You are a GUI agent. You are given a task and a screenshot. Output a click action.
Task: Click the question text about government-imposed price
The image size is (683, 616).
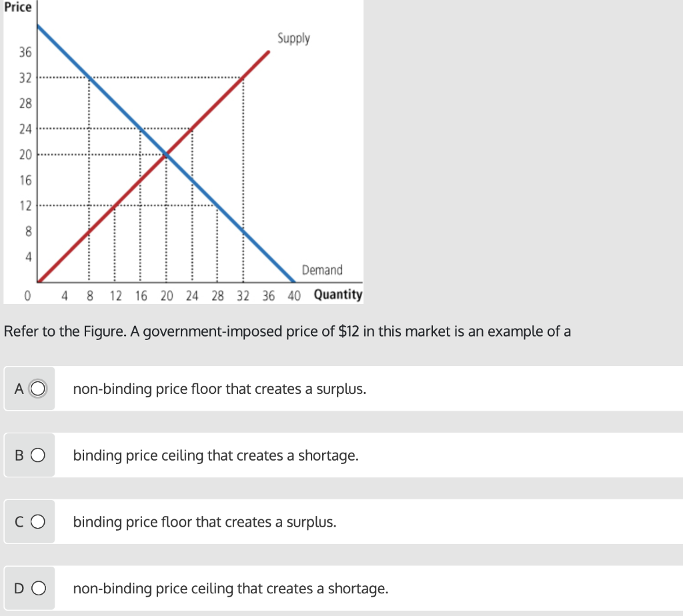click(287, 331)
